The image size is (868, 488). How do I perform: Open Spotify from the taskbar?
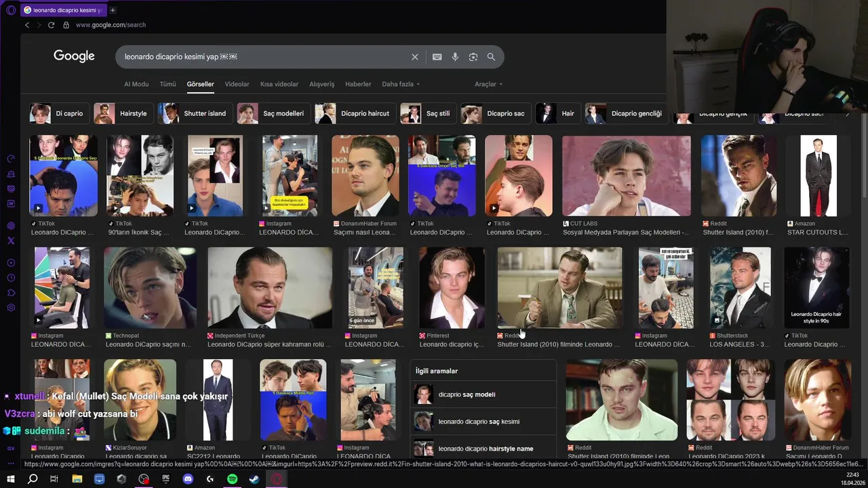pyautogui.click(x=232, y=479)
